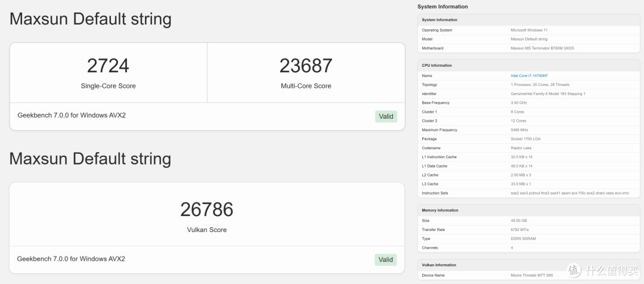The width and height of the screenshot is (644, 284).
Task: Select the 3.40 GHz base frequency value
Action: click(x=518, y=103)
